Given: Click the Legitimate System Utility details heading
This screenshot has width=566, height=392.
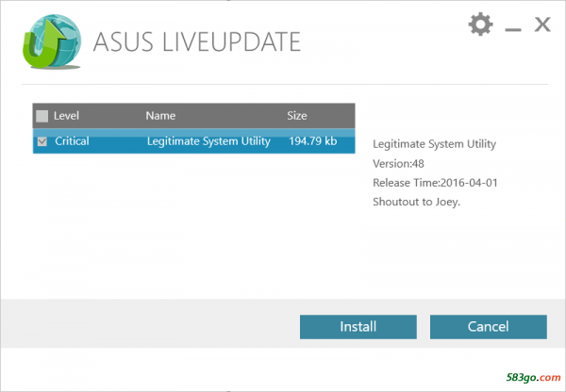Looking at the screenshot, I should coord(434,144).
